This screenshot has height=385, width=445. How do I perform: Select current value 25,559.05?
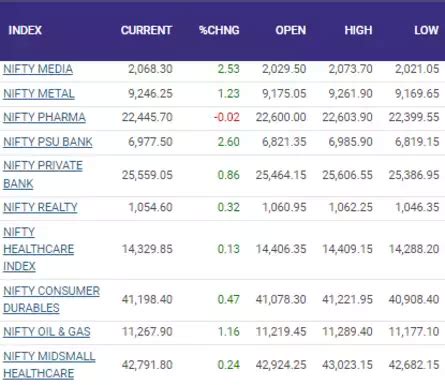pyautogui.click(x=147, y=175)
